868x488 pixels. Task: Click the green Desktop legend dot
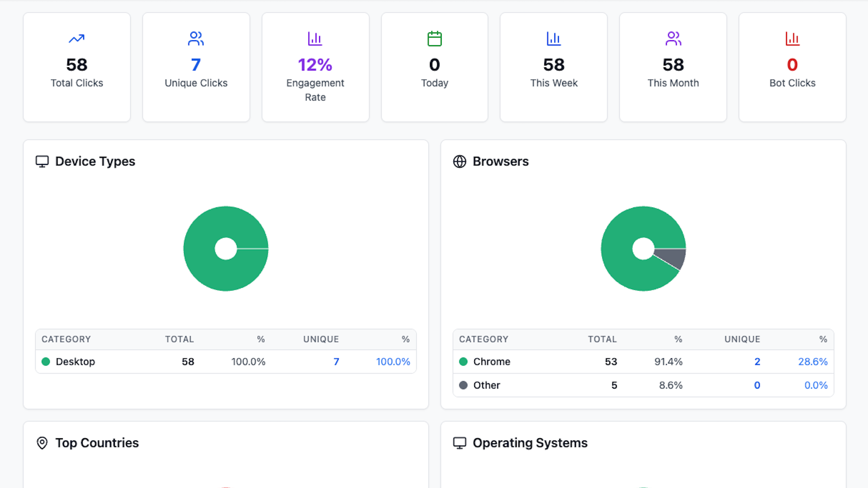pos(46,361)
